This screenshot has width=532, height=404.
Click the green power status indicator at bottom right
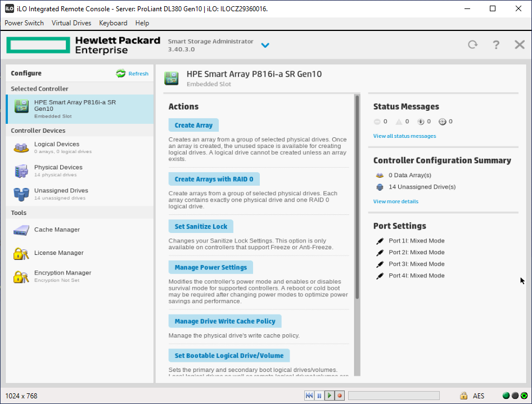(x=524, y=396)
